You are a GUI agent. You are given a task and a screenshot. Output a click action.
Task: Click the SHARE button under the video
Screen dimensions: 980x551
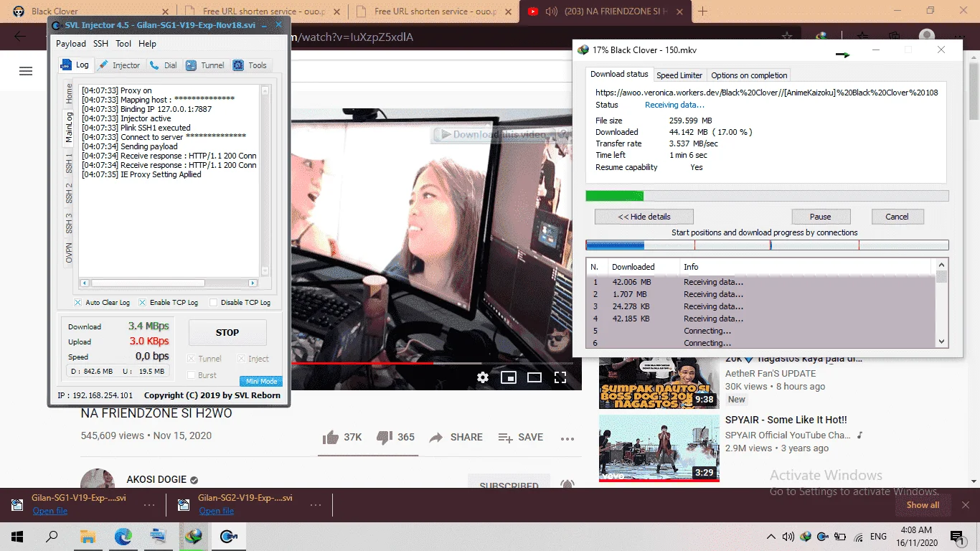[x=456, y=437]
